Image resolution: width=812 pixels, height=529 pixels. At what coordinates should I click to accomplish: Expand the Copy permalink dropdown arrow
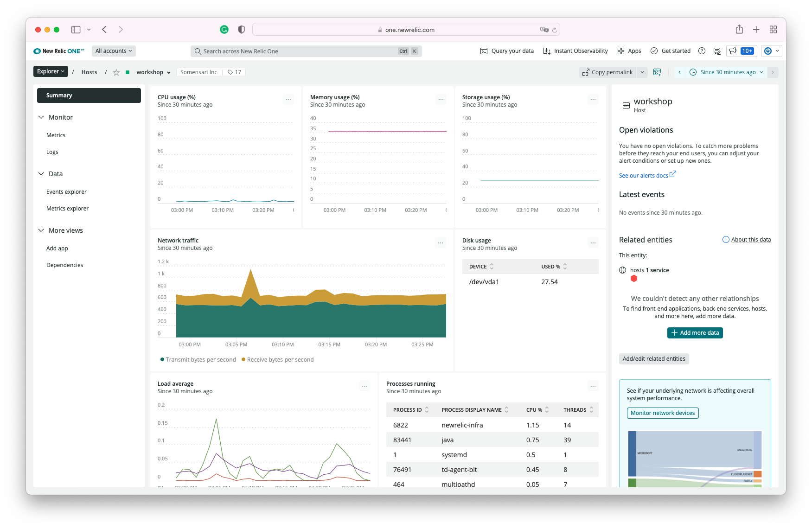642,72
